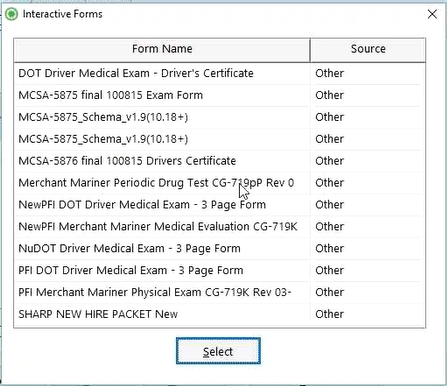Screen dimensions: 447x386
Task: Select PFI Merchant Mariner Physical Exam CG-719K
Action: coord(155,292)
